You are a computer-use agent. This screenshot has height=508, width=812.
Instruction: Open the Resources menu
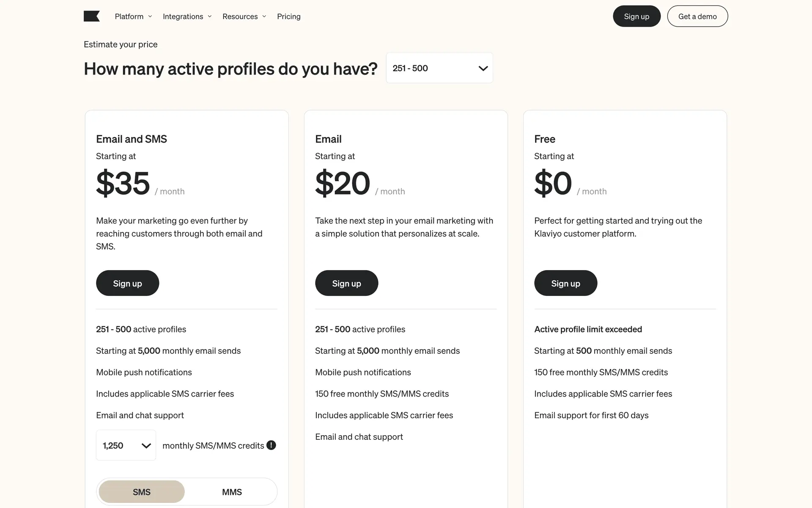point(240,17)
